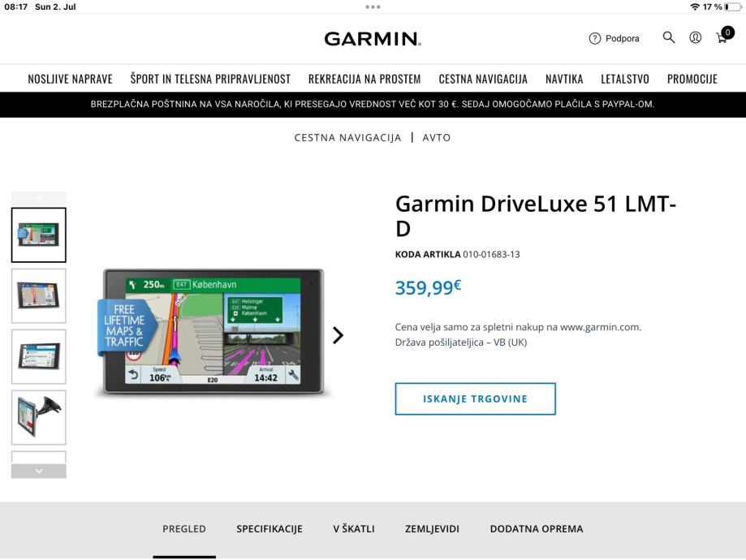Follow the AVTO breadcrumb link
The width and height of the screenshot is (746, 560).
[x=437, y=138]
